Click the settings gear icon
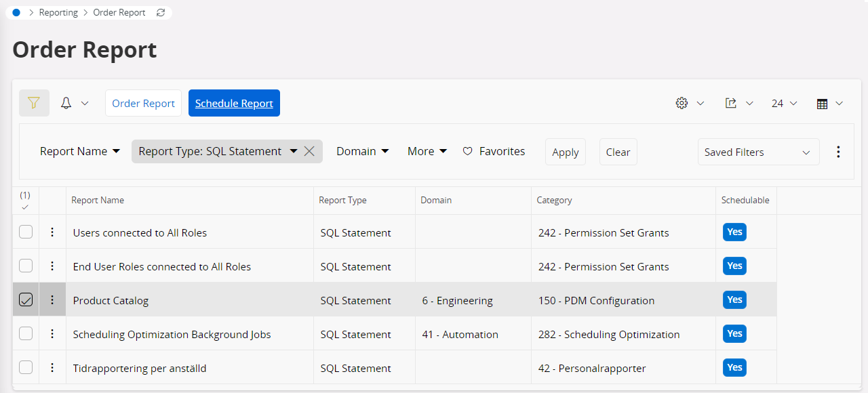This screenshot has width=868, height=393. [682, 103]
